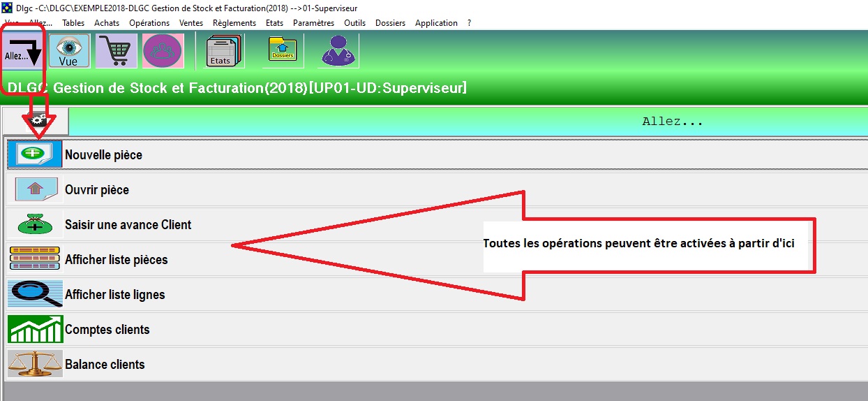The image size is (868, 401).
Task: Open the Achats menu
Action: [x=107, y=23]
